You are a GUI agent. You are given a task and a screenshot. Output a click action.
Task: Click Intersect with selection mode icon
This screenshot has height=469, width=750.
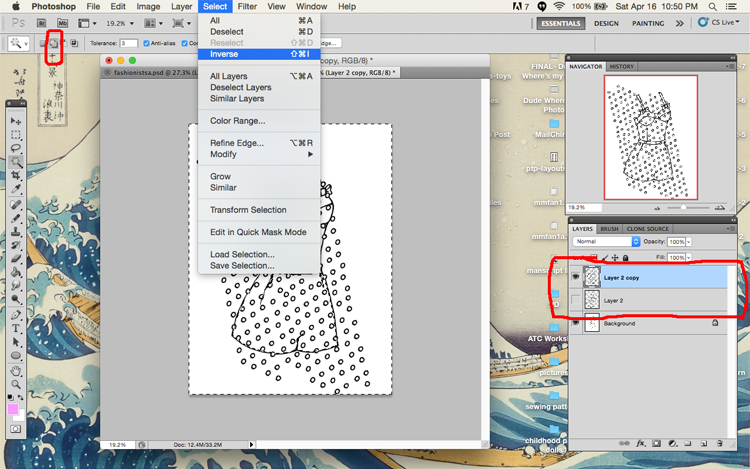pyautogui.click(x=75, y=44)
